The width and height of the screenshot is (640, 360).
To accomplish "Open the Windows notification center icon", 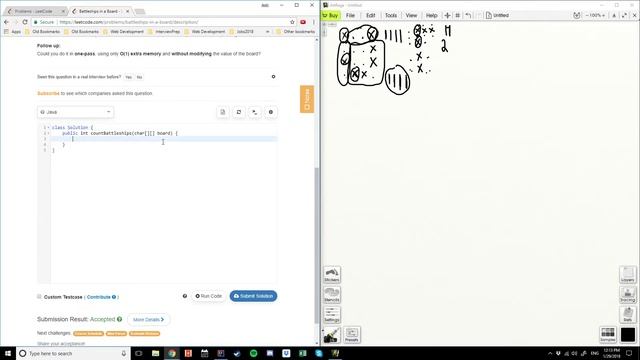I will (629, 353).
